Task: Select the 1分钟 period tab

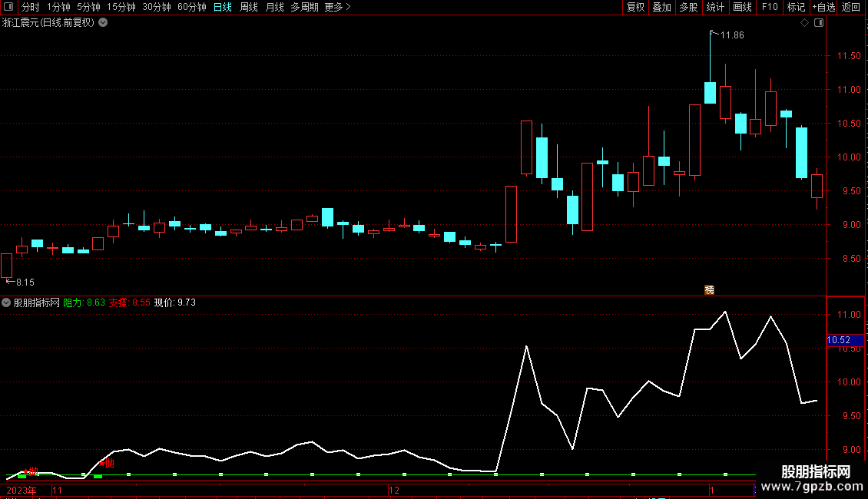Action: (x=58, y=7)
